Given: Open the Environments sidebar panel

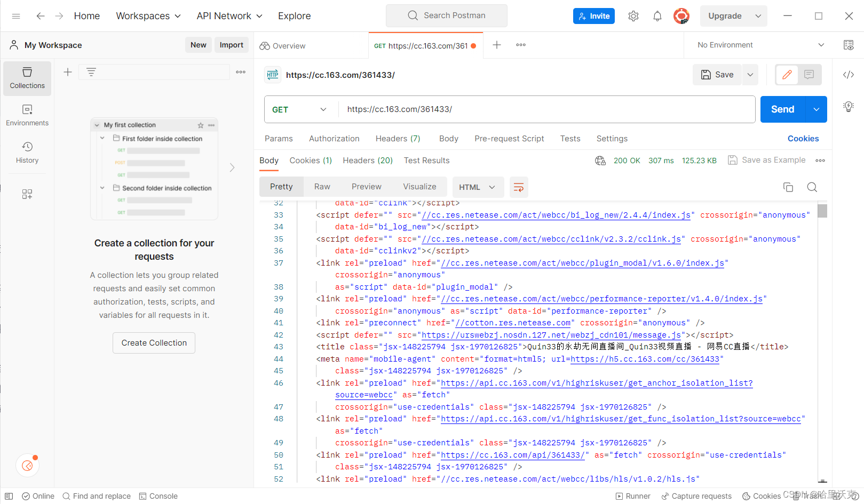Looking at the screenshot, I should click(27, 115).
